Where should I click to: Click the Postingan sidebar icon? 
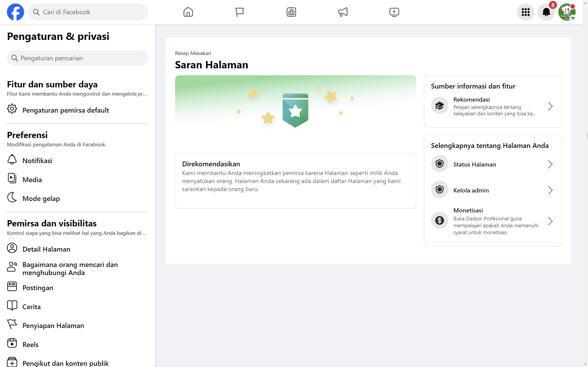12,287
